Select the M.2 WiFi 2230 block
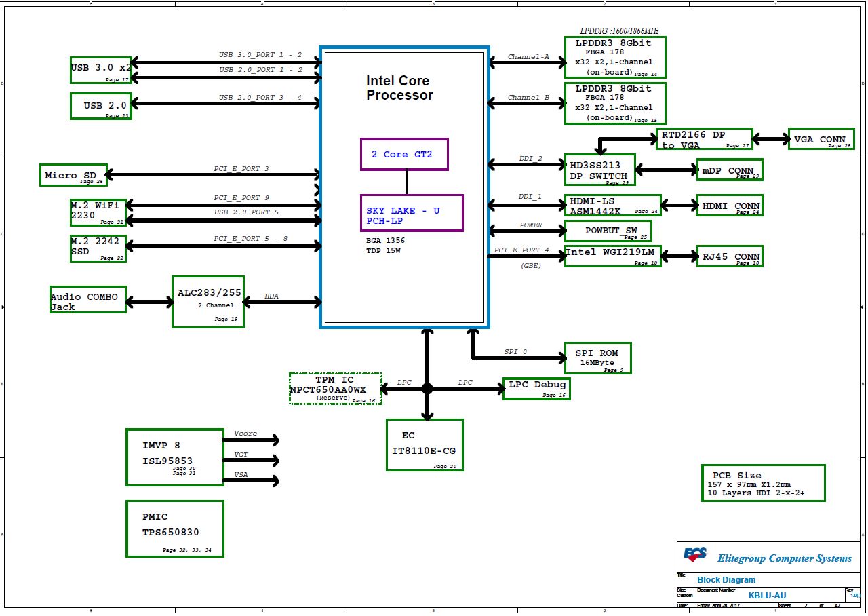 [x=98, y=212]
